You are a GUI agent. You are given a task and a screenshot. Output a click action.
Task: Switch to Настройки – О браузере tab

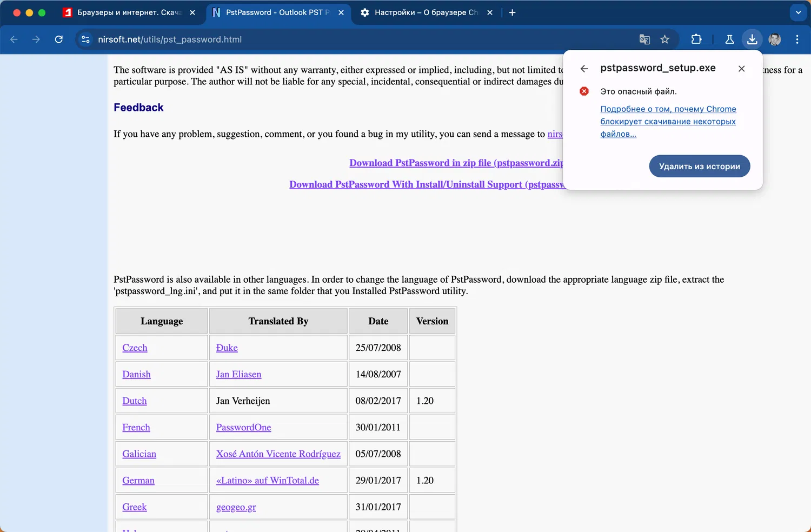(426, 12)
